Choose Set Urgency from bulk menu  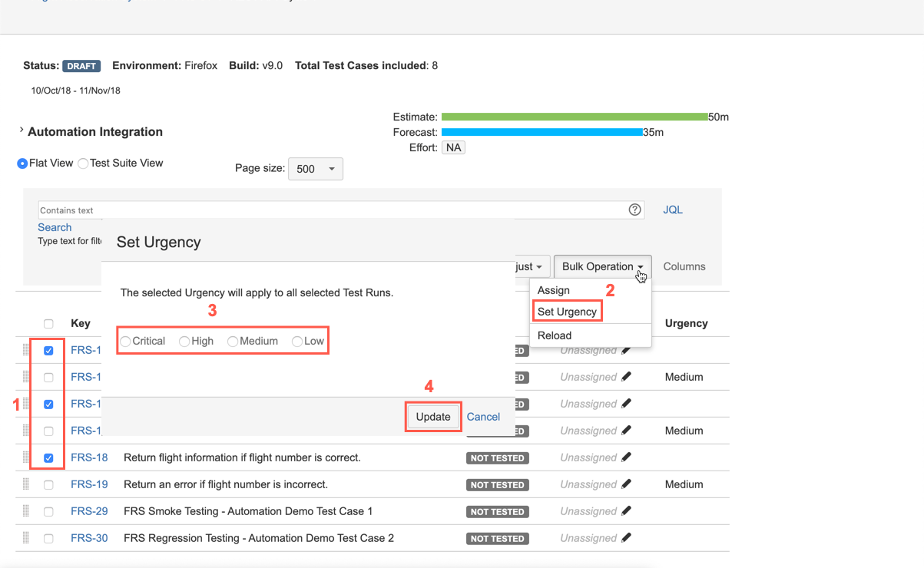(567, 312)
